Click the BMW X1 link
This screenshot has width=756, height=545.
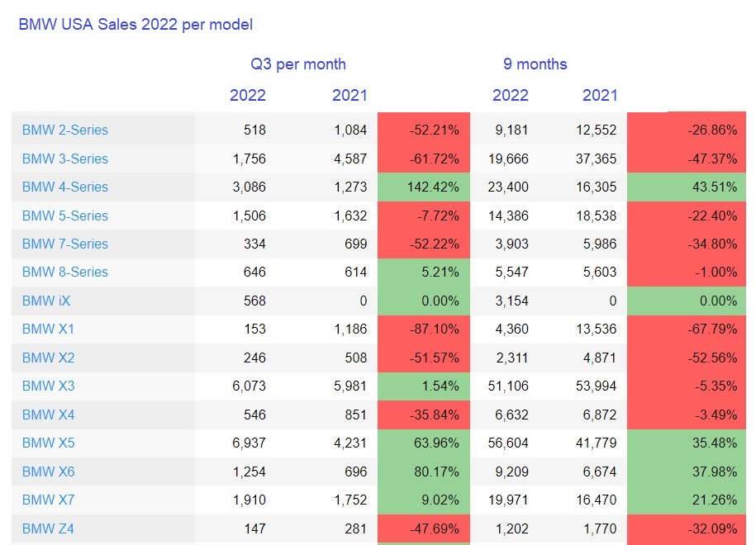[48, 329]
